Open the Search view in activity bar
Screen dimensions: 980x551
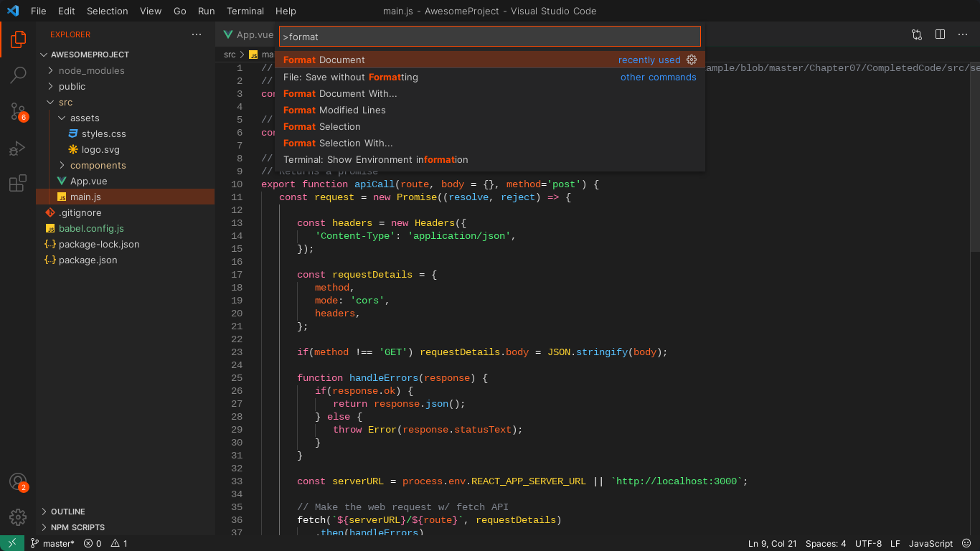[18, 75]
